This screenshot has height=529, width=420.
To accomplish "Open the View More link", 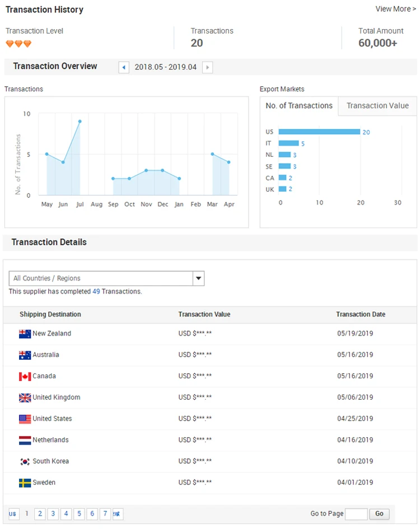I will [395, 9].
